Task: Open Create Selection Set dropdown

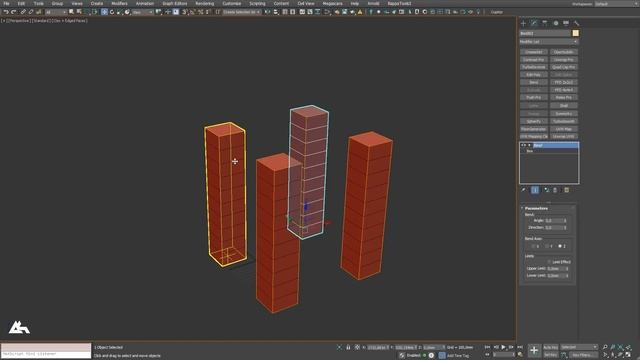Action: [242, 12]
